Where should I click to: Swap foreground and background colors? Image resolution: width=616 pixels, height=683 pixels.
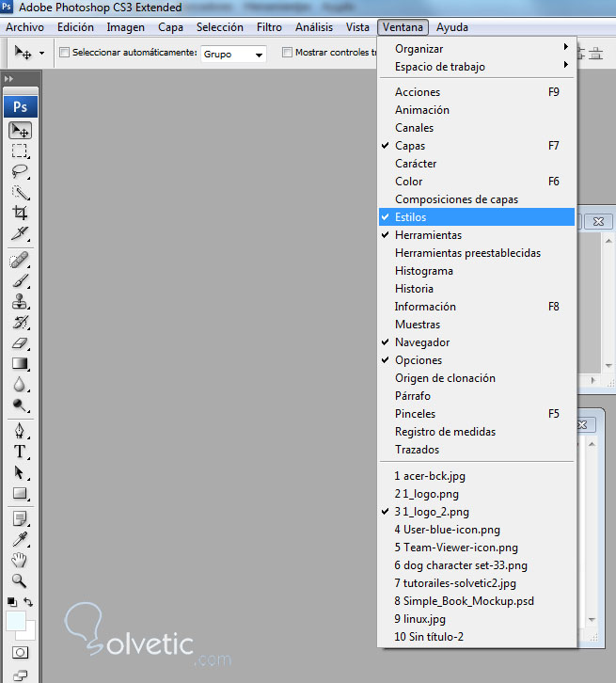(28, 602)
